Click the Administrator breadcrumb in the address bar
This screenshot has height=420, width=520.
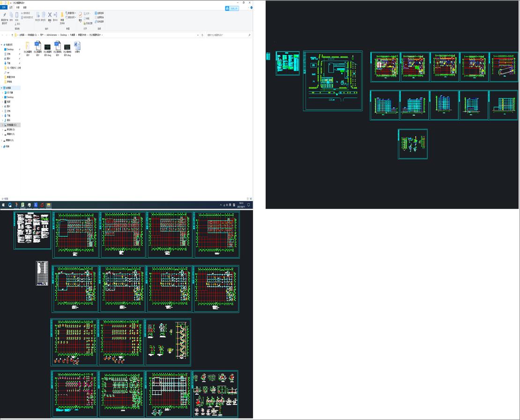click(52, 35)
